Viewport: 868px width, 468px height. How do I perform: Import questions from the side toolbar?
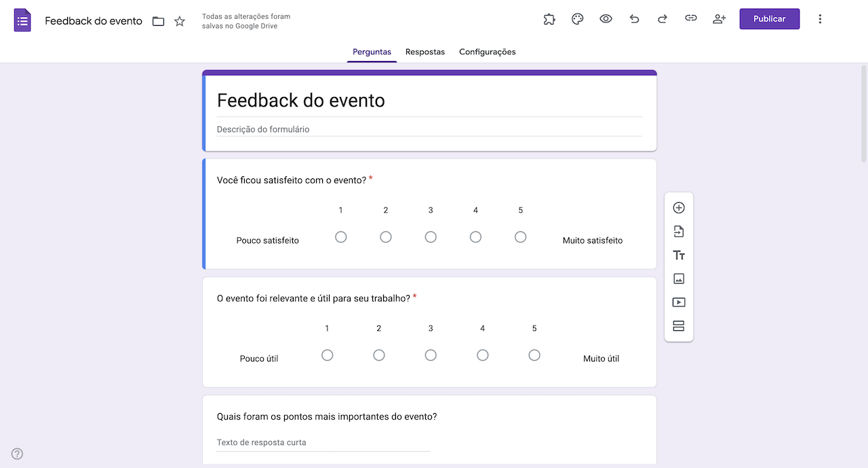tap(679, 231)
